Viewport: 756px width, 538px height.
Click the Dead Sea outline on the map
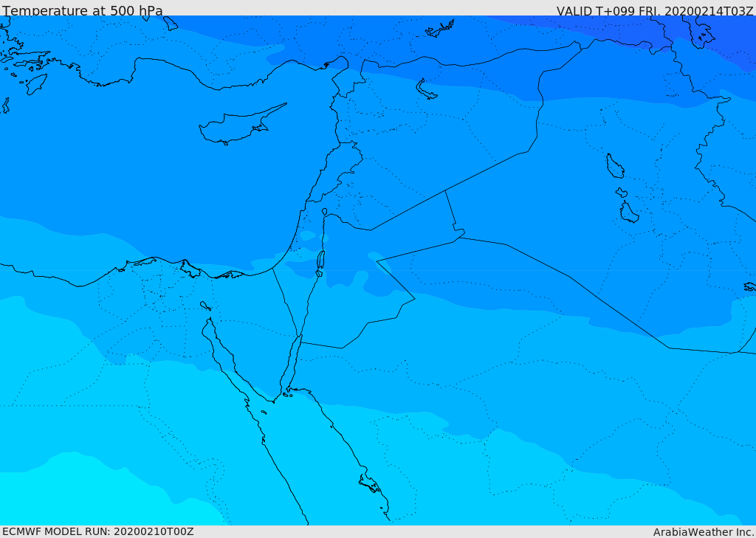tap(320, 261)
